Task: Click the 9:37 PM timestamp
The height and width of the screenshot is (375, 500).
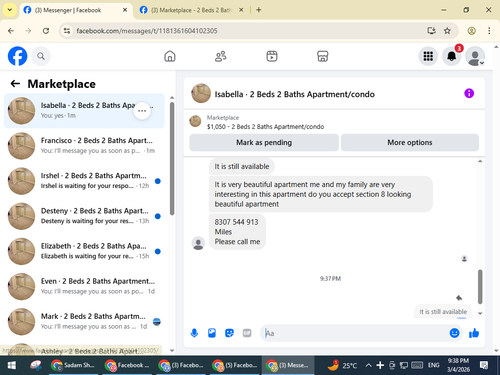Action: point(330,279)
